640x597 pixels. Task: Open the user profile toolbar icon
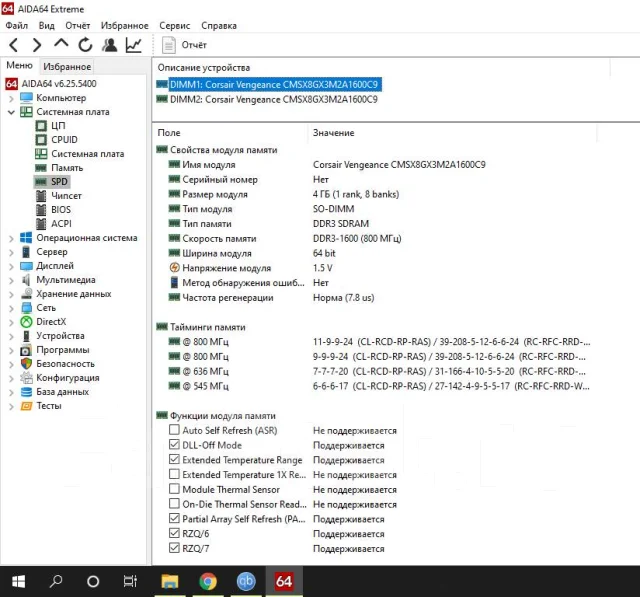coord(109,45)
